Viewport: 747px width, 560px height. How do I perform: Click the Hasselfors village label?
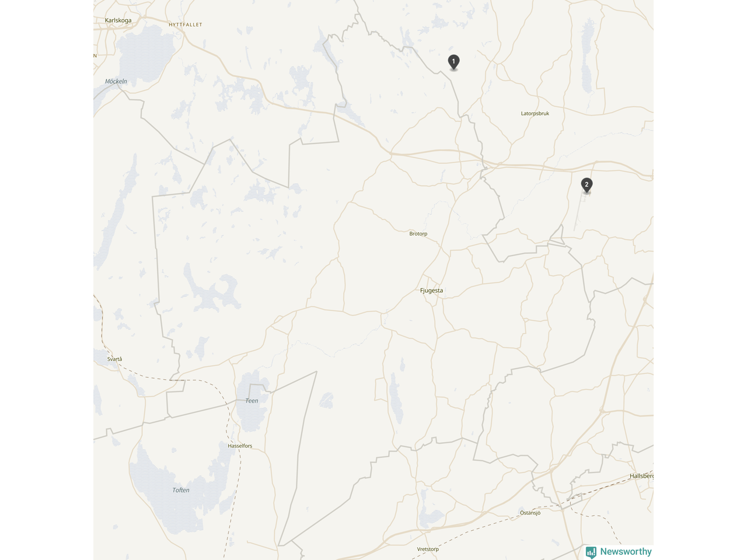pos(240,446)
